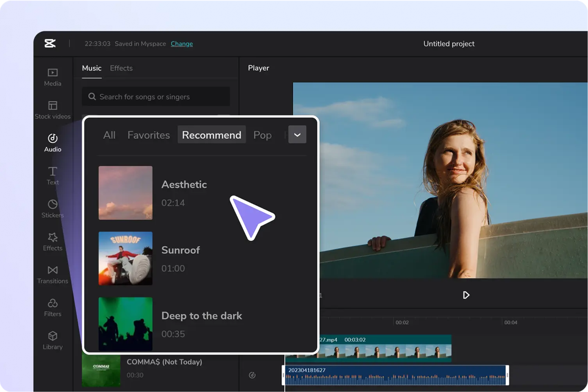The image size is (588, 392).
Task: Click the 00:35 duration text
Action: point(173,334)
